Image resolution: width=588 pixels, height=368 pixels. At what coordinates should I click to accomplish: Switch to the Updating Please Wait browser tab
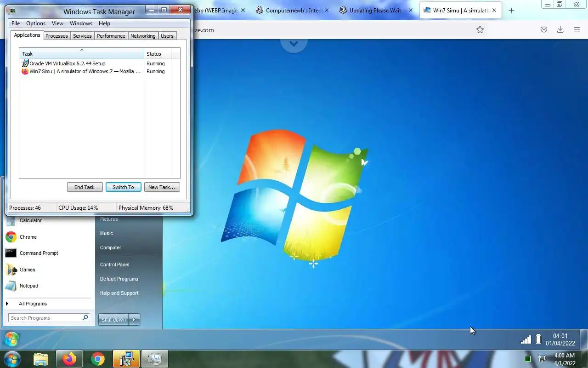click(375, 10)
